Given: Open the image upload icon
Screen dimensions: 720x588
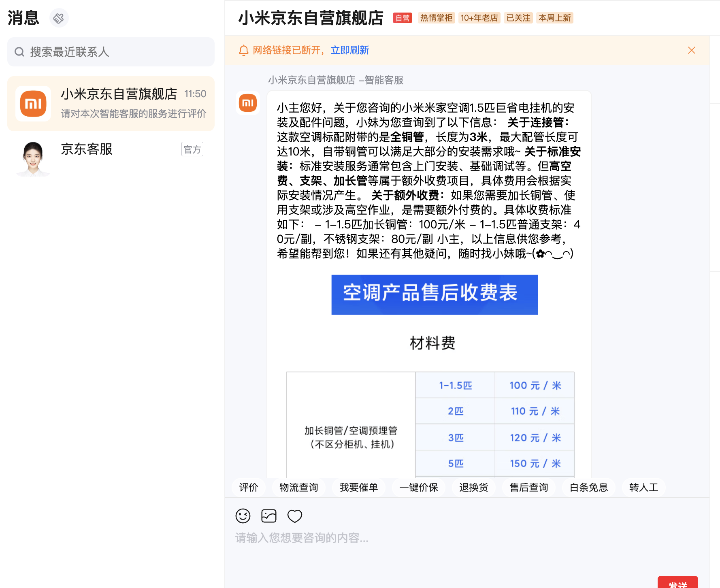Looking at the screenshot, I should click(269, 516).
